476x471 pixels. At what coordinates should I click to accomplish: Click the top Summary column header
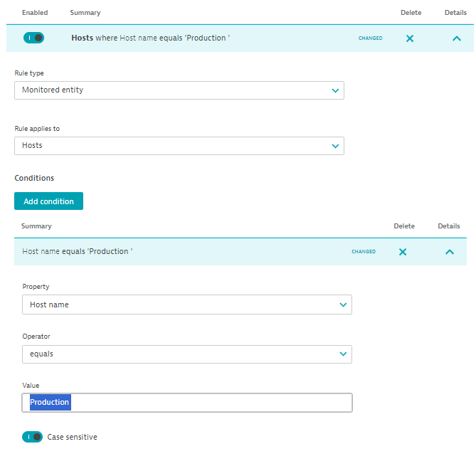tap(85, 13)
